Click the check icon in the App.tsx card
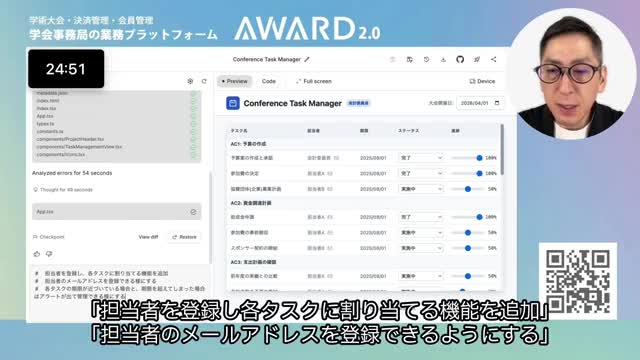The height and width of the screenshot is (360, 640). click(x=193, y=212)
